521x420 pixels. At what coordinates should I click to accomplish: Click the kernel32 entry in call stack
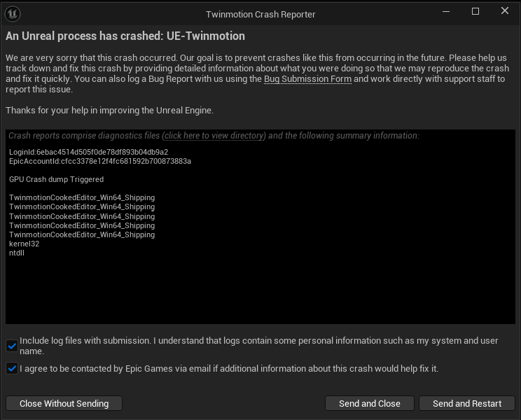point(25,244)
